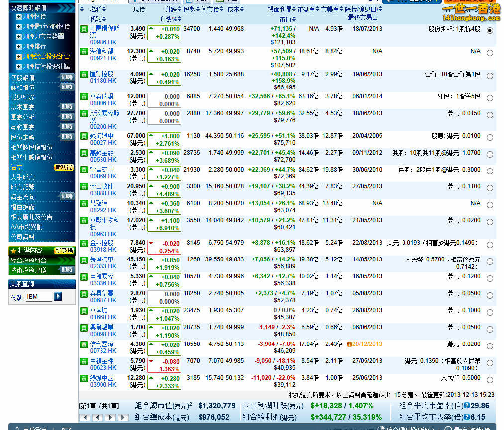Click the buy icon for 海信科龍

(x=84, y=52)
